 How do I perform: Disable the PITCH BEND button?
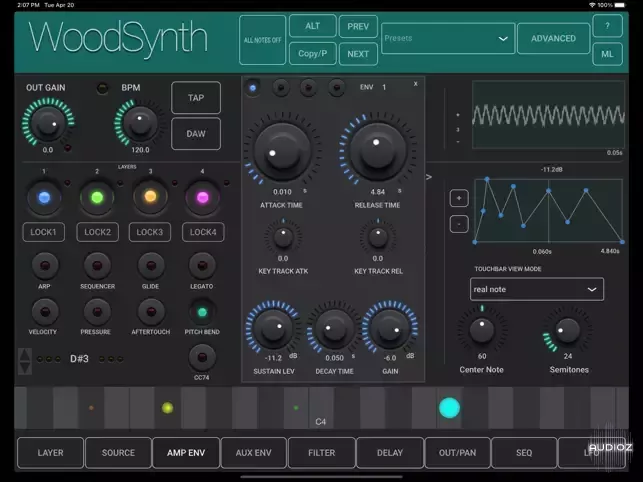202,312
